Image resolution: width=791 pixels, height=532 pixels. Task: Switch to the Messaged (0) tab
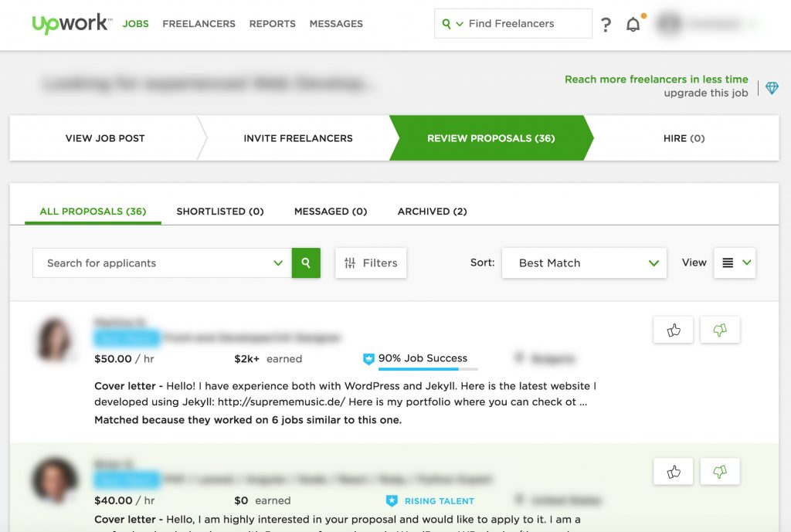[331, 212]
